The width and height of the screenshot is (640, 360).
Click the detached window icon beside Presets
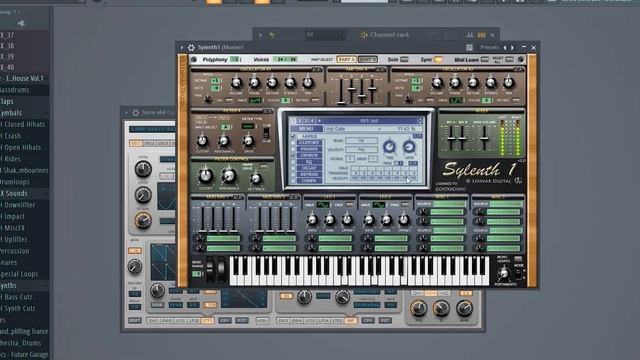coord(469,48)
